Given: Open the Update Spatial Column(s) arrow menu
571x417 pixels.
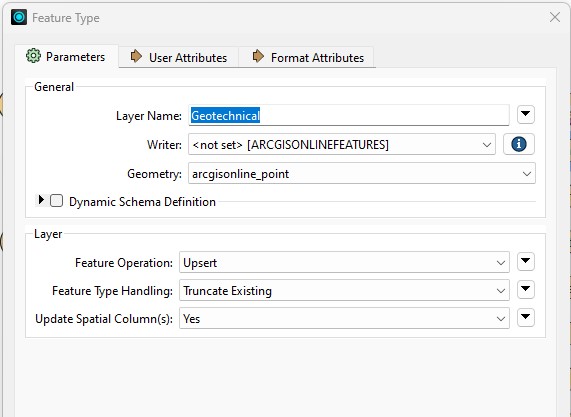Looking at the screenshot, I should (x=525, y=318).
